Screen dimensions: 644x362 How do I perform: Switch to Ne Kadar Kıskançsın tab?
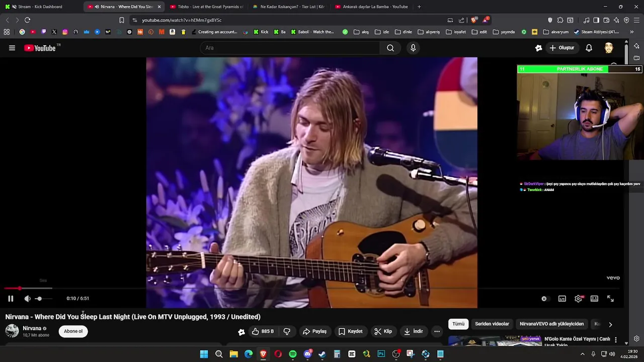click(289, 7)
